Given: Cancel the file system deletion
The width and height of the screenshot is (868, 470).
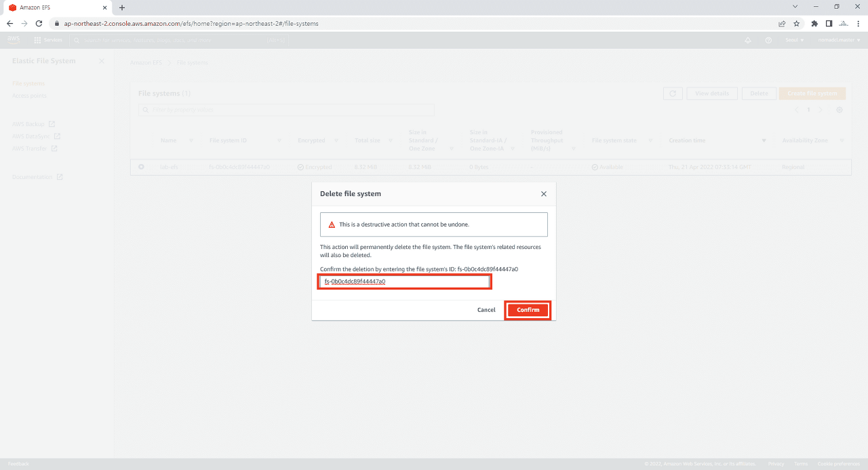Looking at the screenshot, I should (486, 310).
